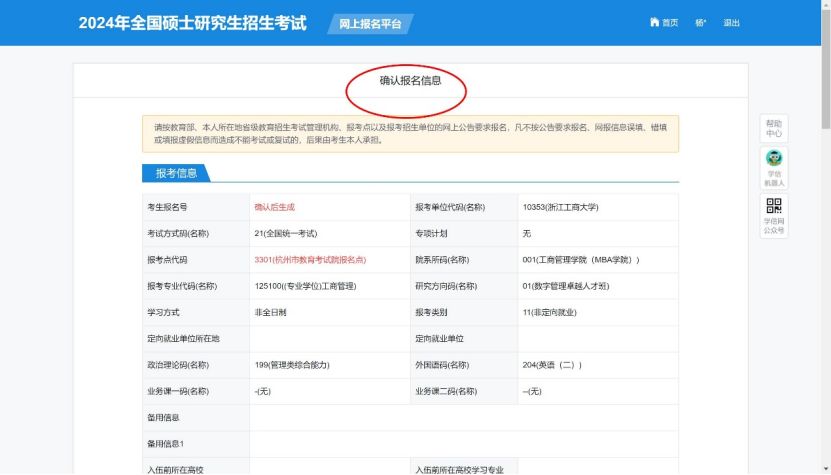
Task: Click the red 3301(杭州市教育考试院报名点) value
Action: coord(310,260)
